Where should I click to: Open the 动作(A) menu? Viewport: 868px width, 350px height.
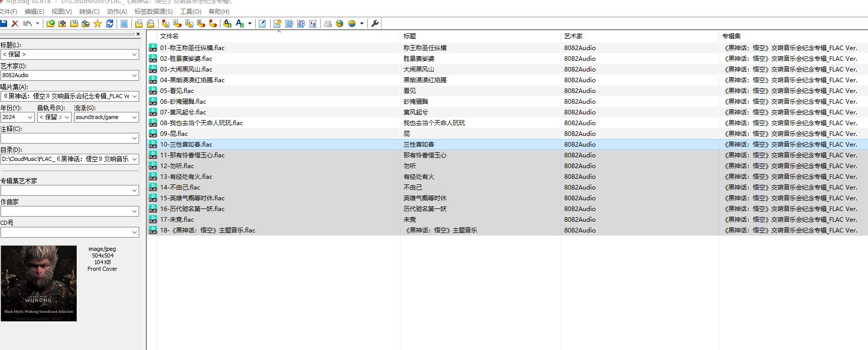117,11
